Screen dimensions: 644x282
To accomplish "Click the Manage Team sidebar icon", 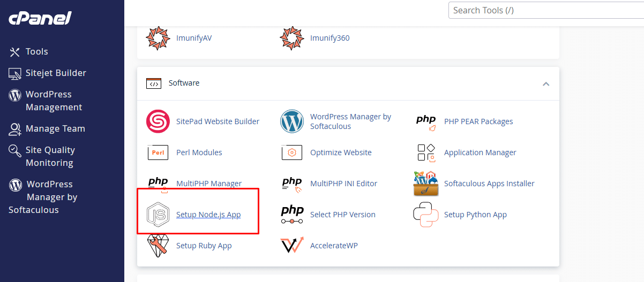I will 15,129.
